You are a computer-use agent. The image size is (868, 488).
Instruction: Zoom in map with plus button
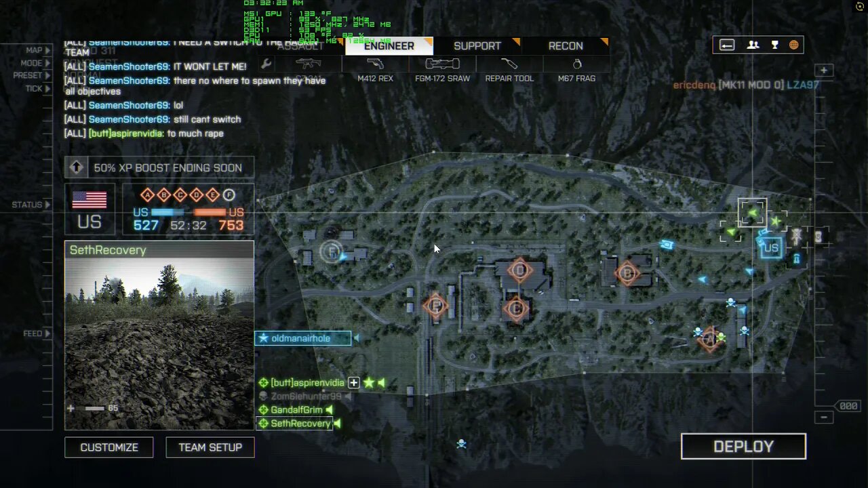tap(824, 70)
